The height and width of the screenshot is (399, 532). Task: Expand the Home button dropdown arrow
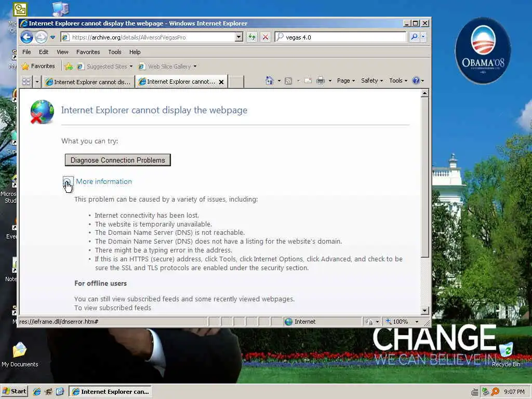pos(279,81)
